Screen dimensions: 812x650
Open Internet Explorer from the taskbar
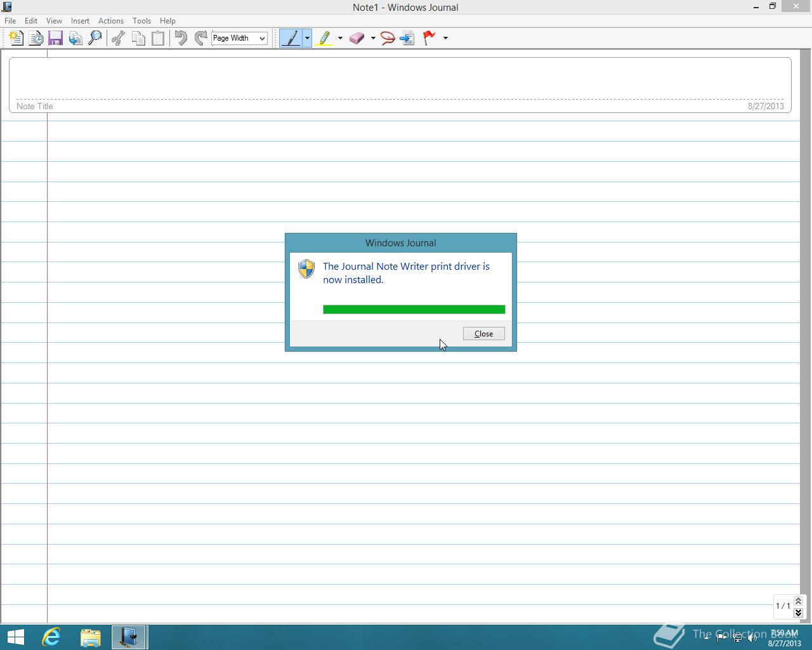click(x=51, y=637)
